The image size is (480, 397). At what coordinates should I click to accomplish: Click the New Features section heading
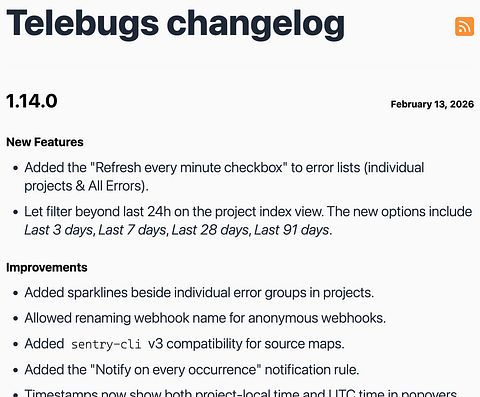(45, 142)
